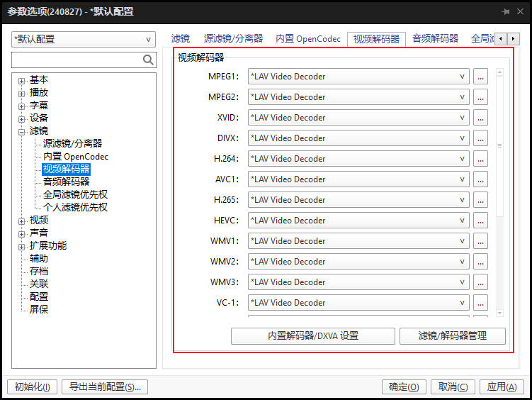Image resolution: width=532 pixels, height=400 pixels.
Task: Select 音频解码器 in the tree
Action: [66, 182]
